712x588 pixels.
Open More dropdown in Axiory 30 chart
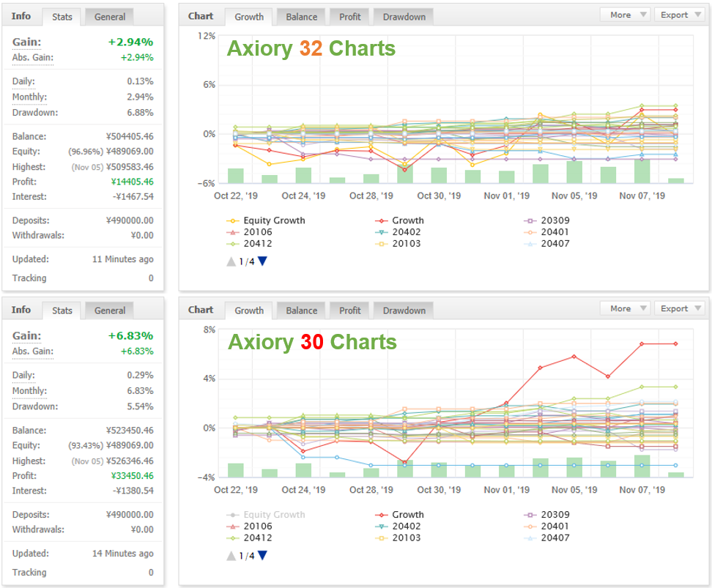[626, 309]
